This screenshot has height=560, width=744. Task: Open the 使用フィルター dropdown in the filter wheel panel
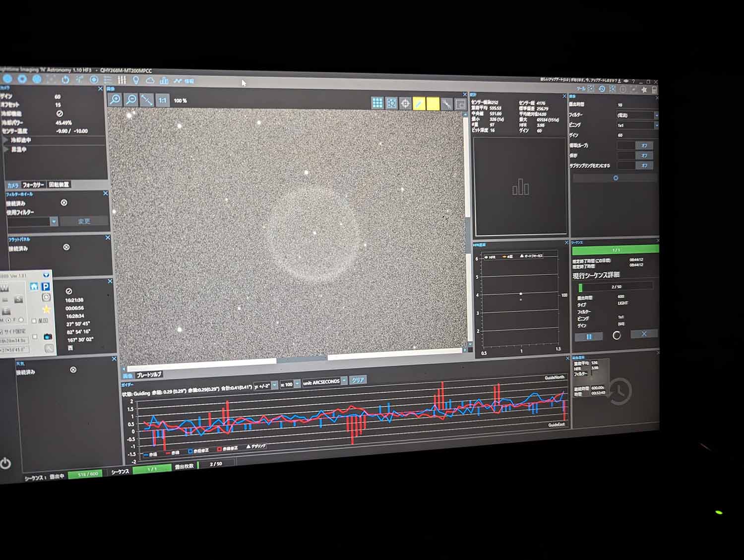point(32,221)
